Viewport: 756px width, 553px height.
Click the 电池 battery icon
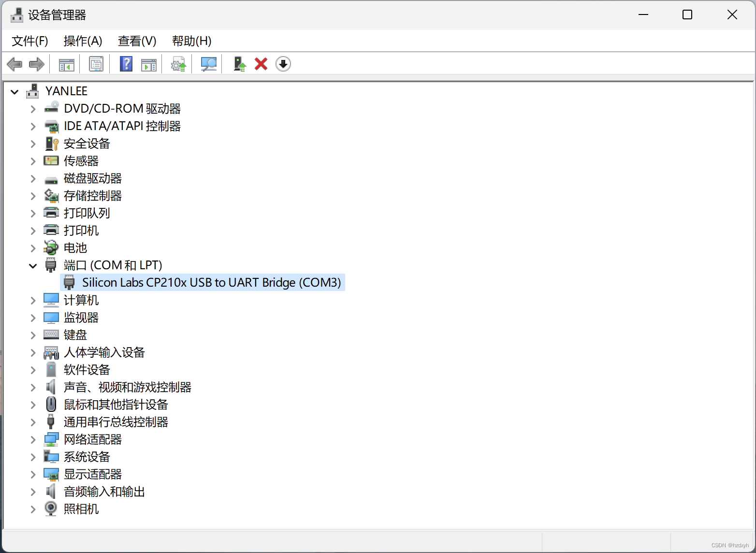(51, 247)
